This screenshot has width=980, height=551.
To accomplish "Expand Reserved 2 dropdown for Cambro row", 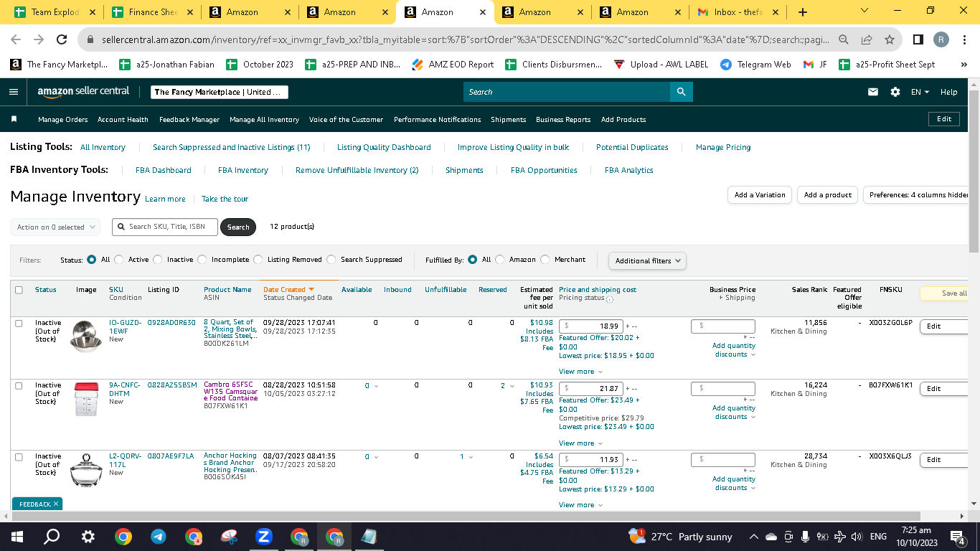I will coord(507,386).
